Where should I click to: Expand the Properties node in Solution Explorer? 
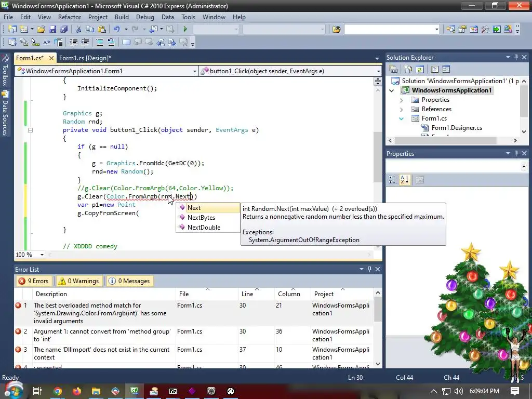tap(402, 100)
